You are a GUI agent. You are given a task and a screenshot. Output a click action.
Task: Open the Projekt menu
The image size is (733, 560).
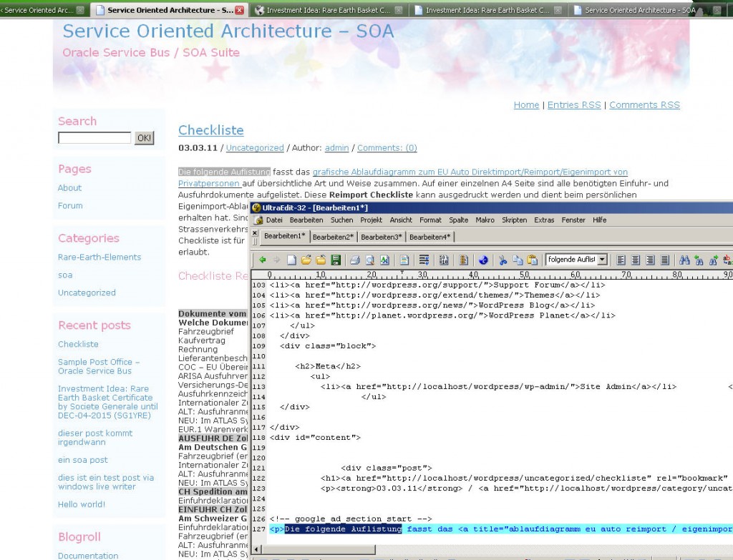tap(372, 220)
